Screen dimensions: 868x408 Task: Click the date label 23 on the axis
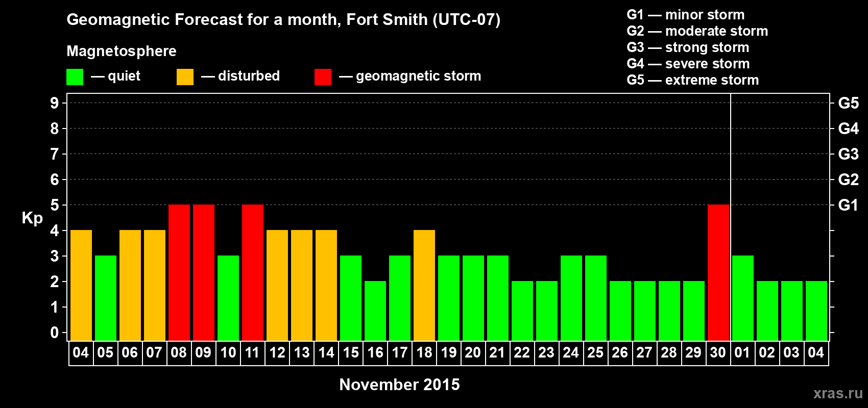pos(546,352)
